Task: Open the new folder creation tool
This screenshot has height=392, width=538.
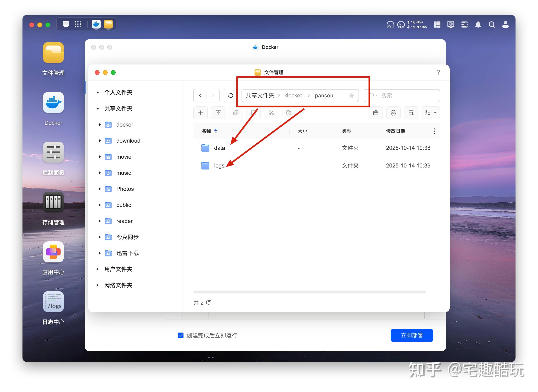Action: point(201,113)
